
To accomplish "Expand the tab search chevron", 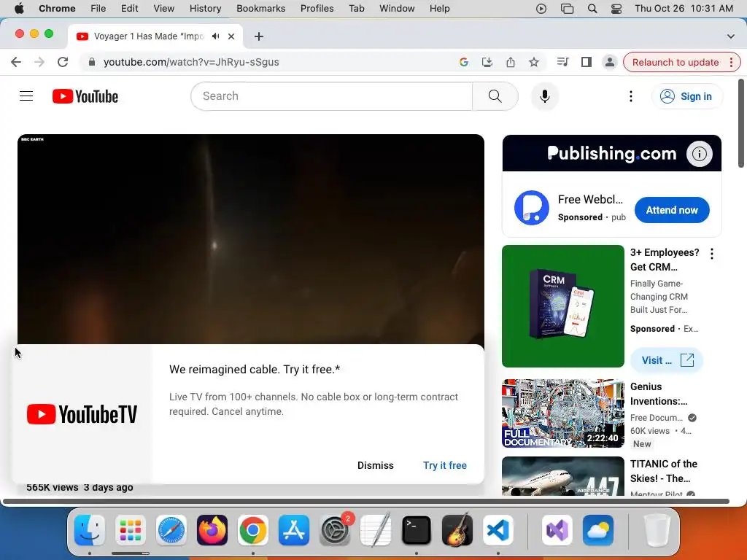I will click(x=731, y=36).
